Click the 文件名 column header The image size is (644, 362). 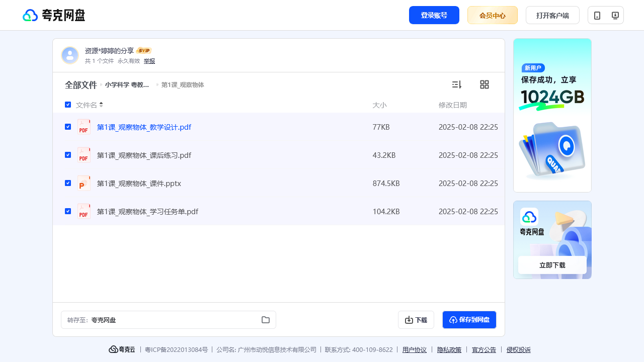(87, 105)
